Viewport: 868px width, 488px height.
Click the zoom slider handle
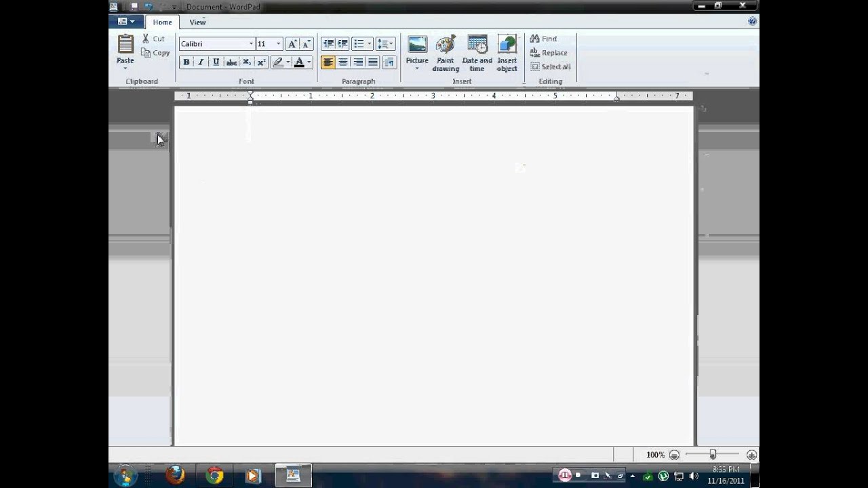click(713, 455)
